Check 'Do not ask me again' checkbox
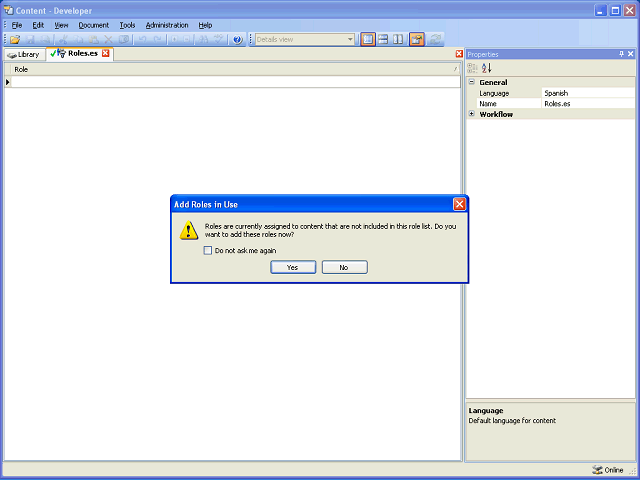Screen dimensions: 640x480 pos(208,250)
